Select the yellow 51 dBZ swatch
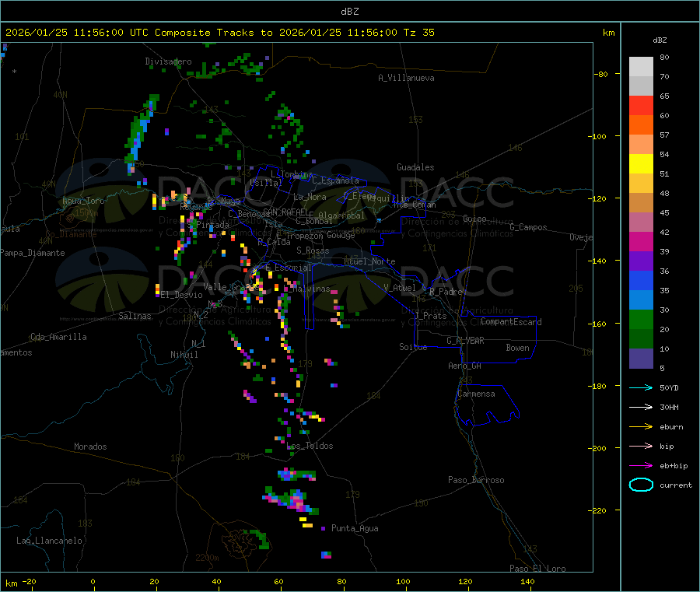This screenshot has width=700, height=592. click(x=641, y=164)
